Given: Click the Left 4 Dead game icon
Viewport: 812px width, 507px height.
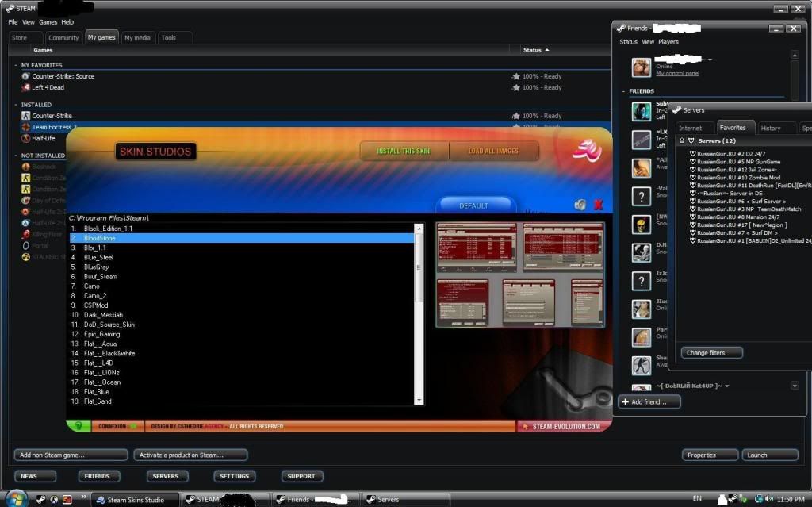Looking at the screenshot, I should click(x=25, y=87).
